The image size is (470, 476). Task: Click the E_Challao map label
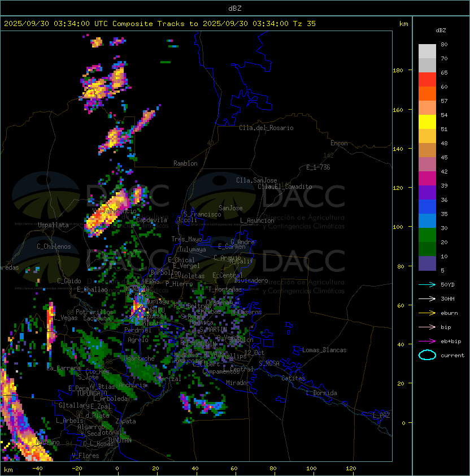tap(92, 289)
